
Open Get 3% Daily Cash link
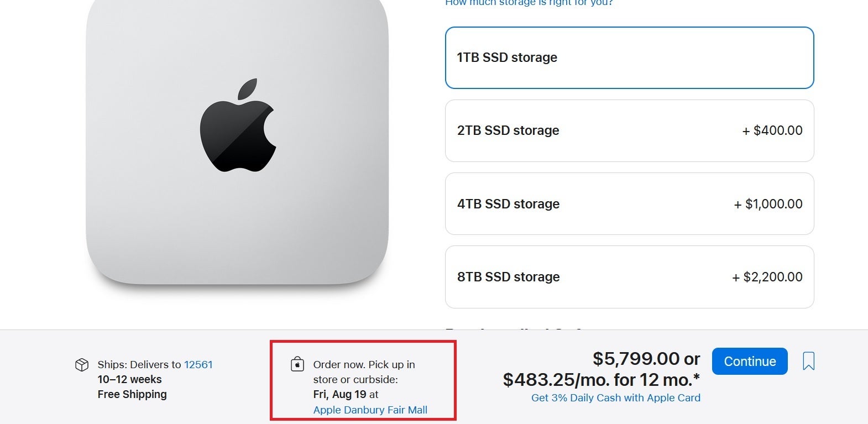click(615, 397)
